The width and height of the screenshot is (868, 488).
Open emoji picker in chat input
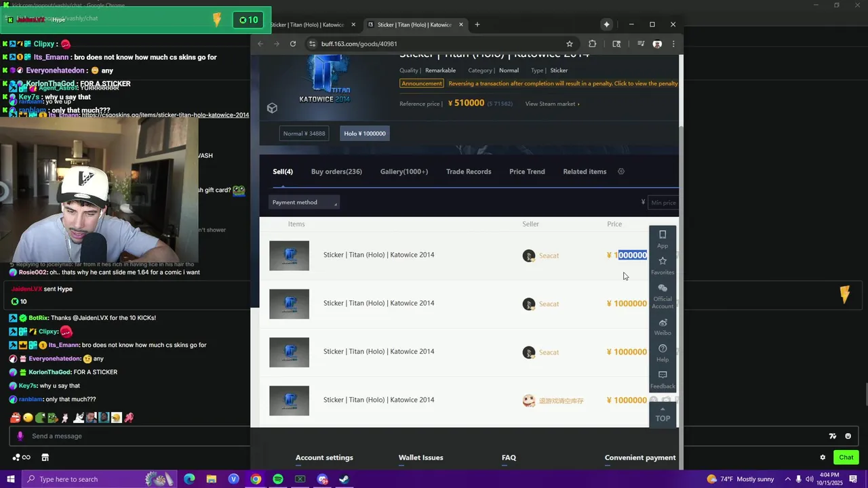point(848,436)
